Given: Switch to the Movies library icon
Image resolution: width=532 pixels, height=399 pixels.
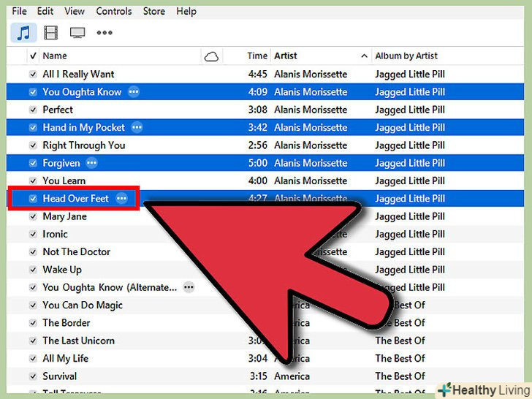Looking at the screenshot, I should tap(51, 33).
